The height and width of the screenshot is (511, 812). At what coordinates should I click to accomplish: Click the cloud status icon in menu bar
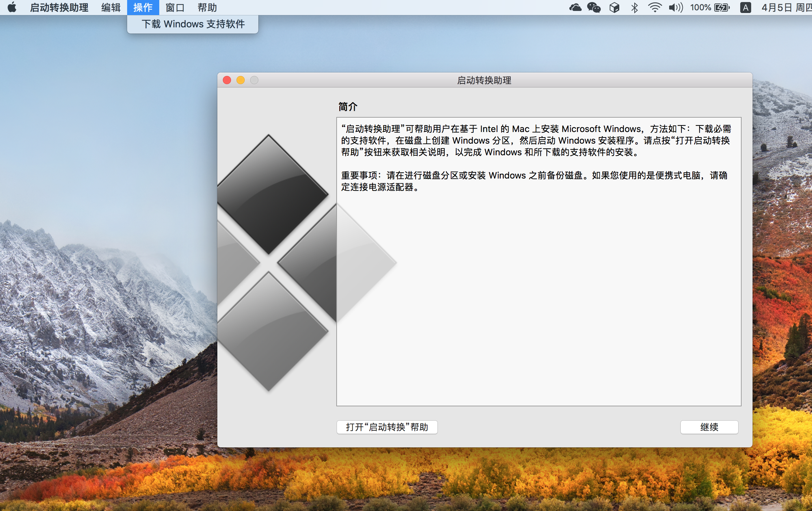[575, 7]
